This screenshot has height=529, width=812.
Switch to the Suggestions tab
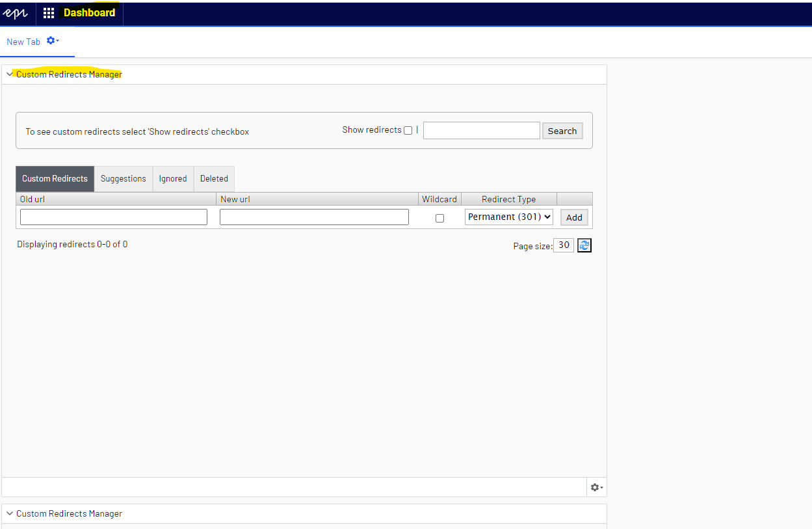123,179
